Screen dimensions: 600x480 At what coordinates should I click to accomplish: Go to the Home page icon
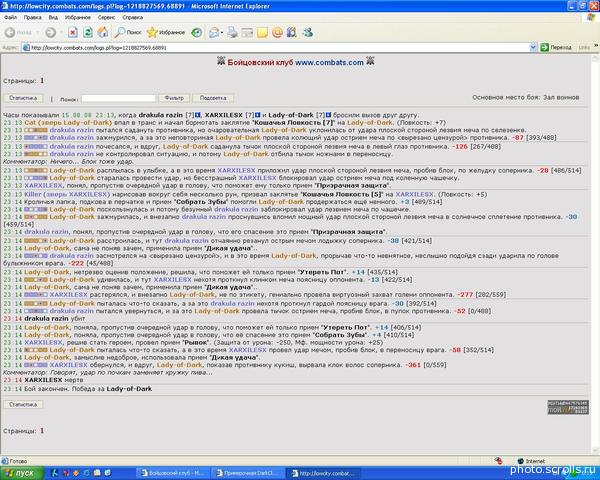coord(103,33)
